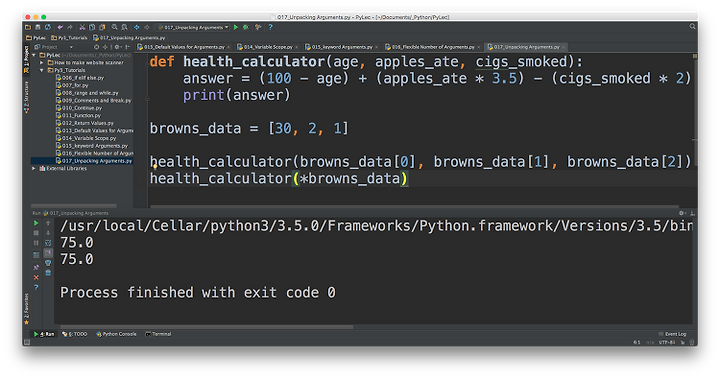Open the run configuration dropdown
720x378 pixels.
[193, 27]
